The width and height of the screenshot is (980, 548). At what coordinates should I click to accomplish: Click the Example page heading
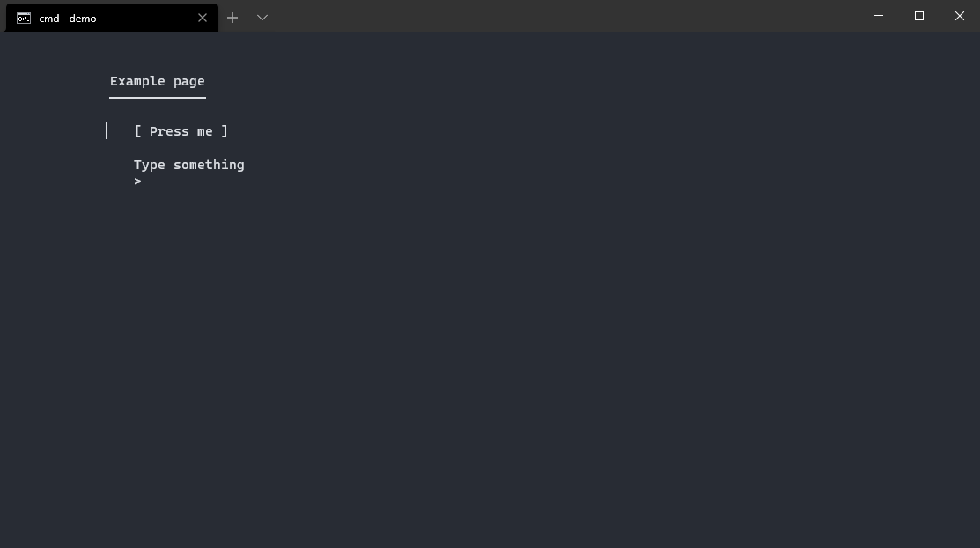tap(157, 81)
